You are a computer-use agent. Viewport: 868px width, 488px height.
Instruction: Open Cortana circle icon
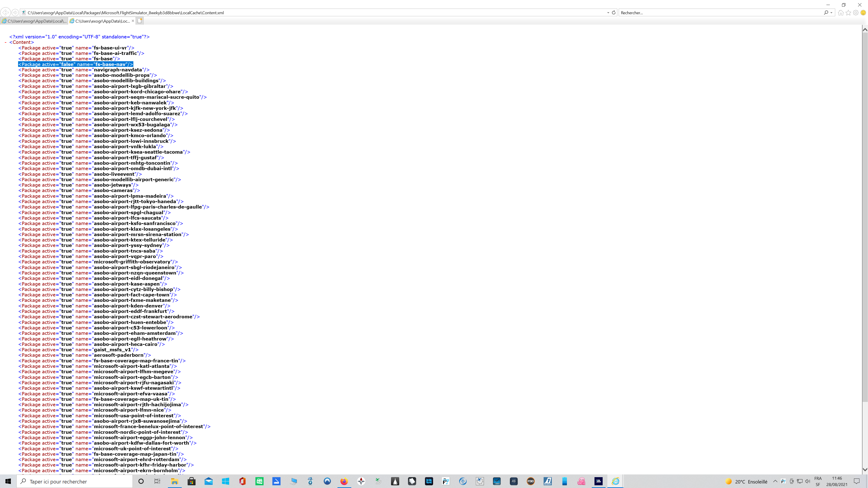(x=141, y=481)
